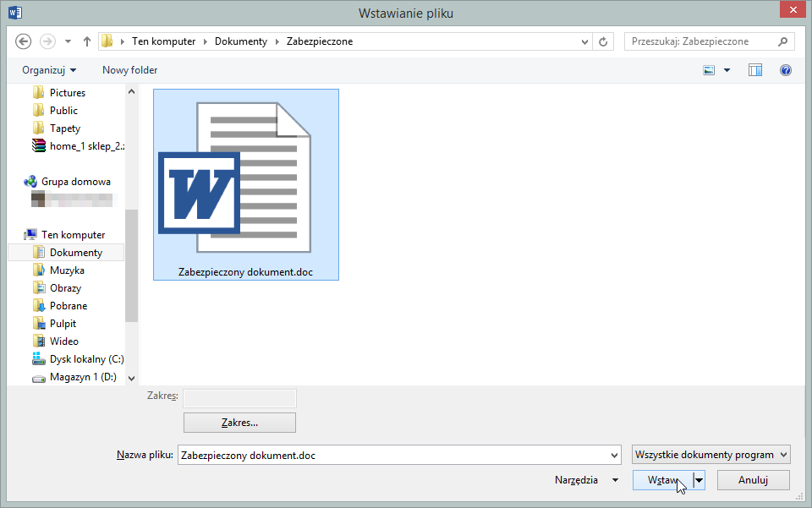Click the Wstaw button
The width and height of the screenshot is (812, 508).
coord(663,480)
